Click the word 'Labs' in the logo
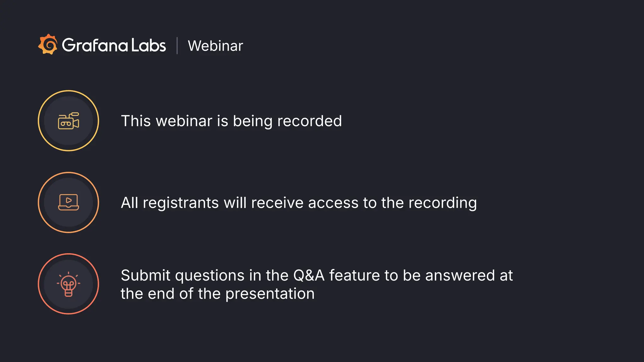 pyautogui.click(x=148, y=45)
